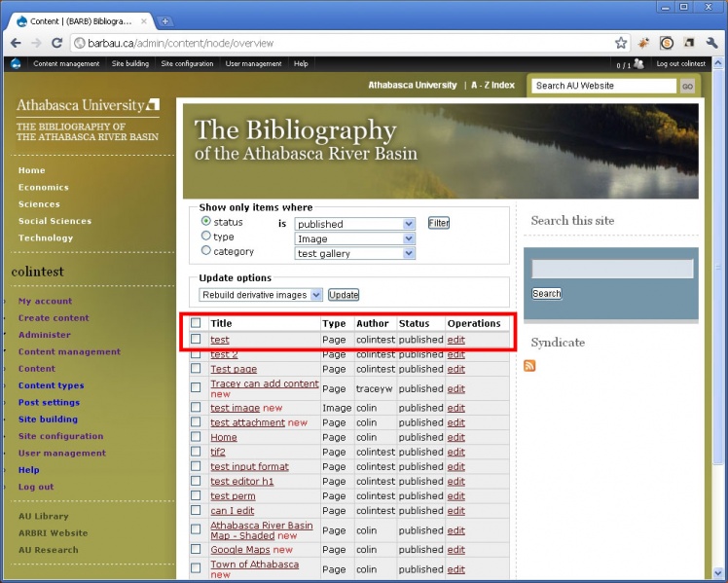The height and width of the screenshot is (583, 728).
Task: Open the test gallery category dropdown
Action: tap(354, 253)
